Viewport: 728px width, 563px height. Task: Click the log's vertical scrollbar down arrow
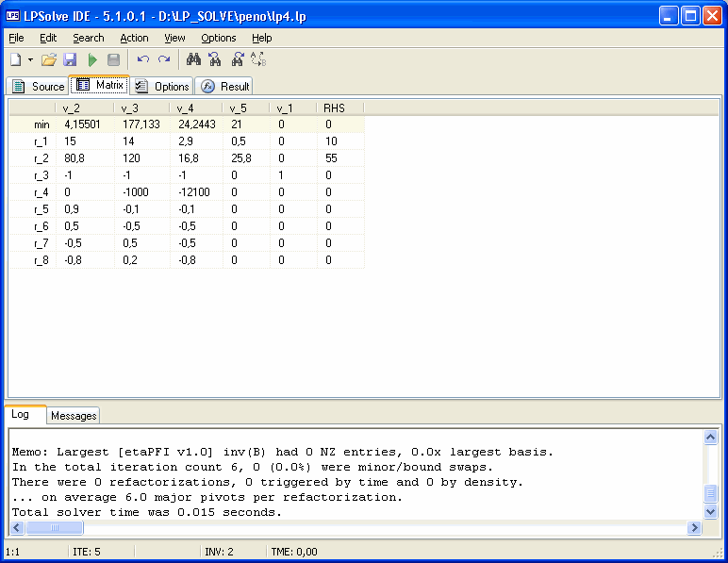click(x=711, y=511)
